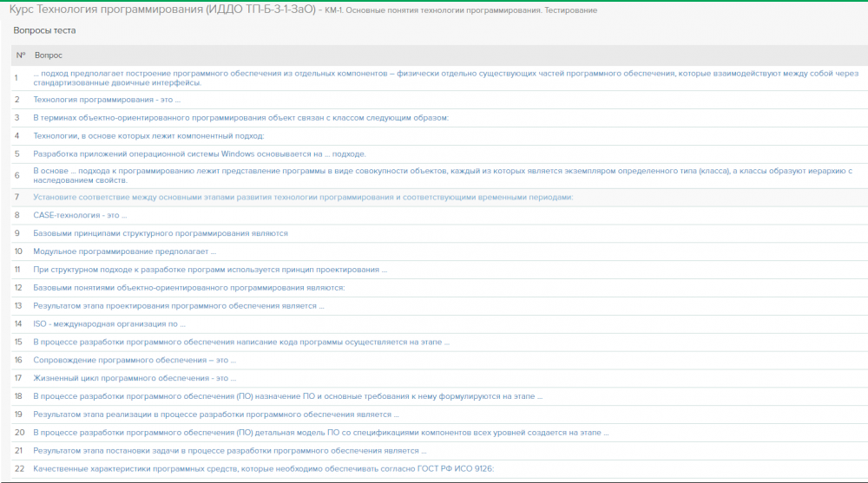Click the '№' column header

click(21, 55)
